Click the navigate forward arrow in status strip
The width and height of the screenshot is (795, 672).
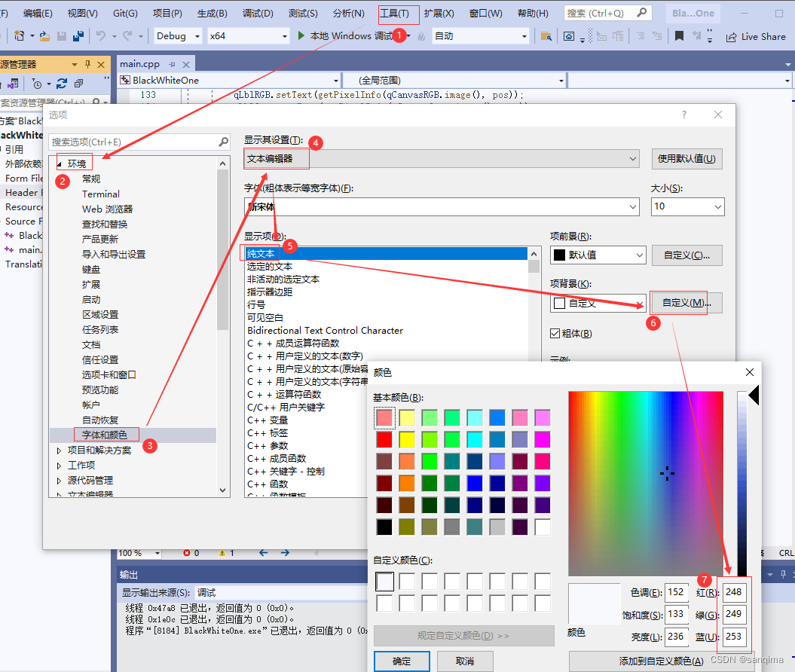[x=285, y=553]
